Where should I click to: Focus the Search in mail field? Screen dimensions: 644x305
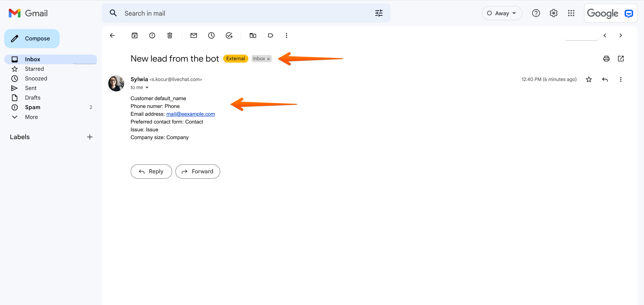(246, 13)
